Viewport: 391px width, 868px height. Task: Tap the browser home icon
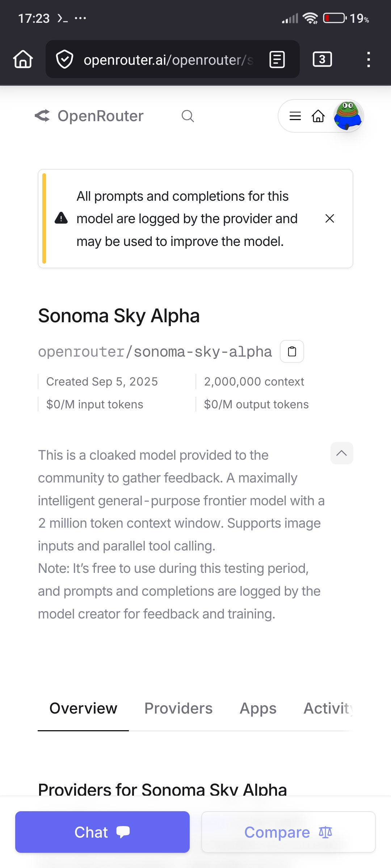(x=23, y=59)
